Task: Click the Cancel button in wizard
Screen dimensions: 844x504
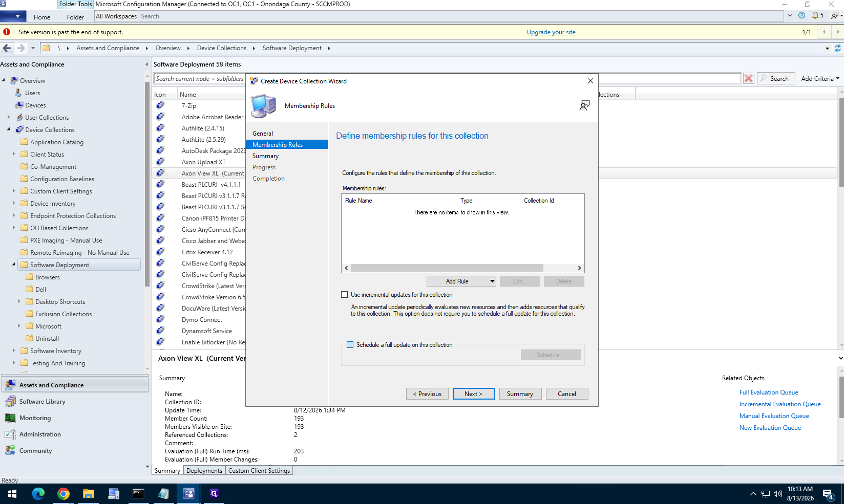Action: [x=567, y=394]
